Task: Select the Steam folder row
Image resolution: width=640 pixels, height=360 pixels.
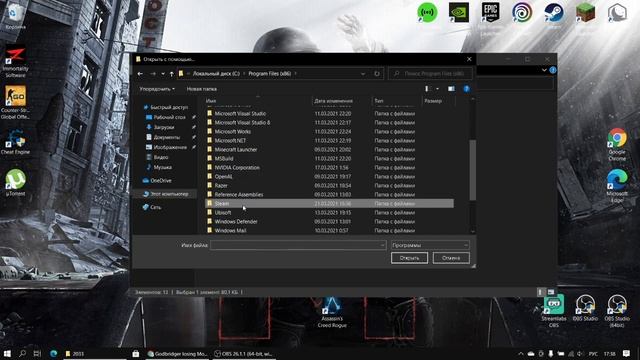Action: click(329, 203)
